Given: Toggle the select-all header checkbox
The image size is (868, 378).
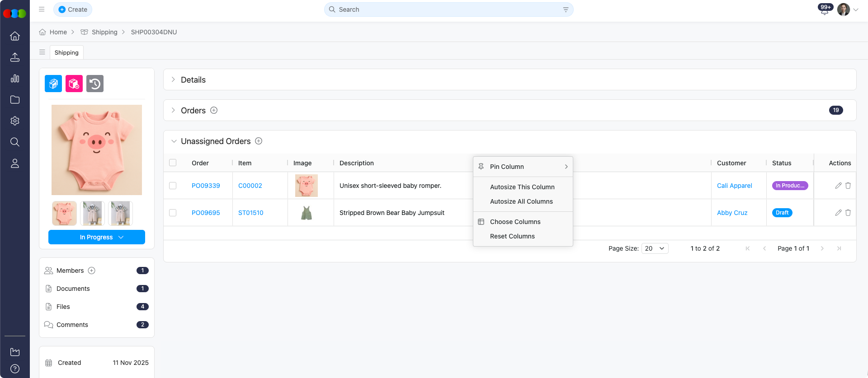Looking at the screenshot, I should (x=173, y=163).
